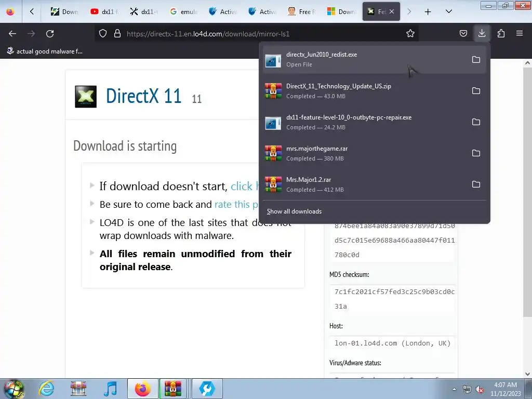Open Firefox application hamburger menu

coord(520,34)
